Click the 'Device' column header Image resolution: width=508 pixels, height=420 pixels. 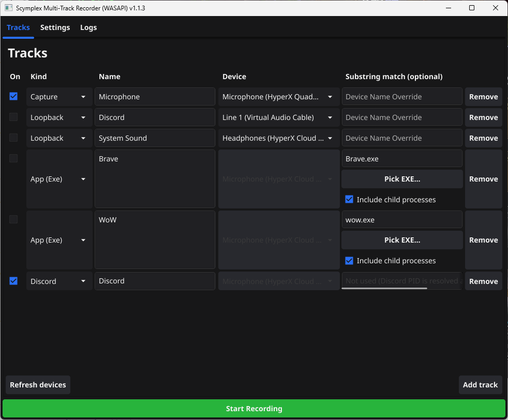click(234, 77)
